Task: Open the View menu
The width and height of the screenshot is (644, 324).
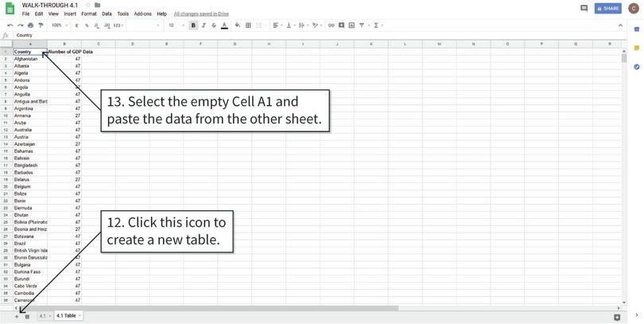Action: click(53, 14)
